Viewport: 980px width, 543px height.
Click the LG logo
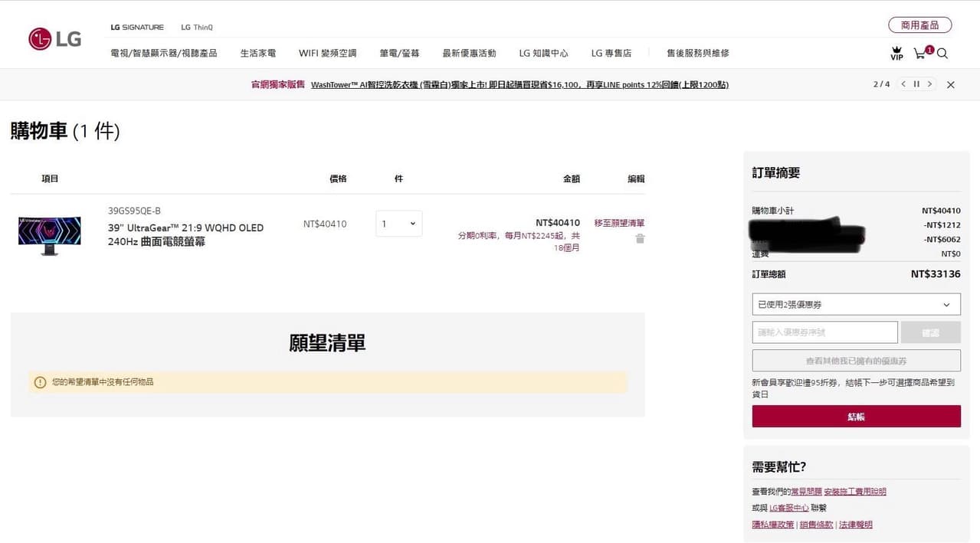click(54, 39)
